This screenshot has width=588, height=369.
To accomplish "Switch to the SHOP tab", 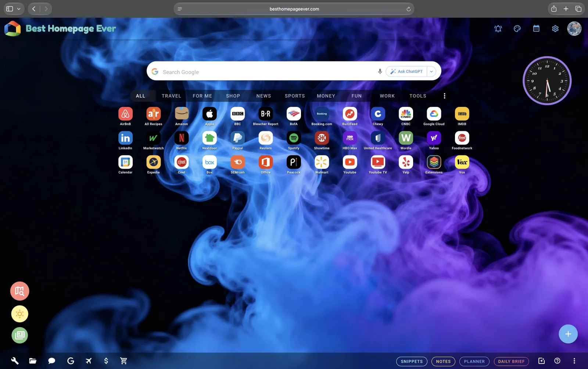I will (233, 96).
